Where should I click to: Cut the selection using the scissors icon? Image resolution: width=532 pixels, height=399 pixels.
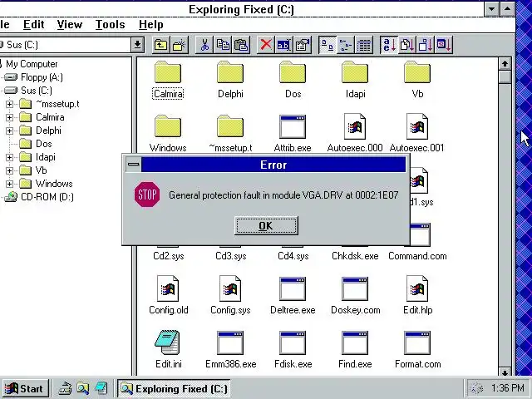click(204, 45)
